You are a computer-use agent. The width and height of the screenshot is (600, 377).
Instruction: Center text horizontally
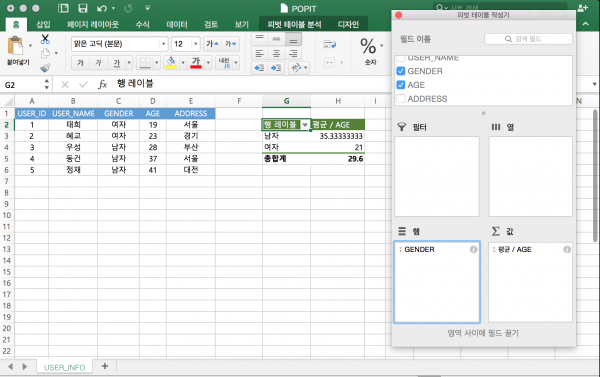(x=276, y=53)
